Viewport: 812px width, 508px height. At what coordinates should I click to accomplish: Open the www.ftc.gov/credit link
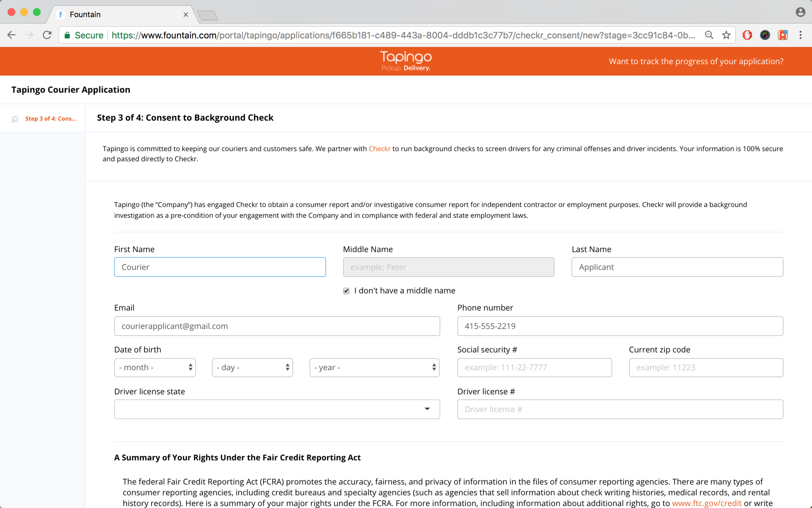pyautogui.click(x=706, y=503)
